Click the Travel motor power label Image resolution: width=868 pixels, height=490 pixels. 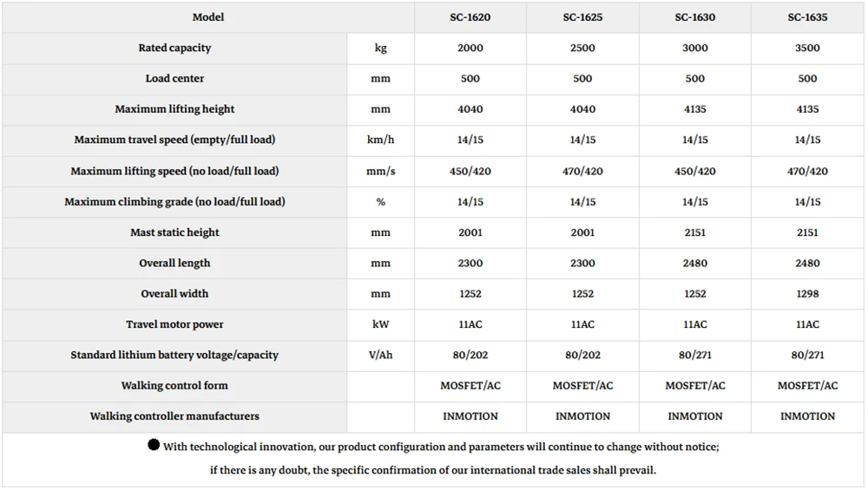pyautogui.click(x=174, y=324)
